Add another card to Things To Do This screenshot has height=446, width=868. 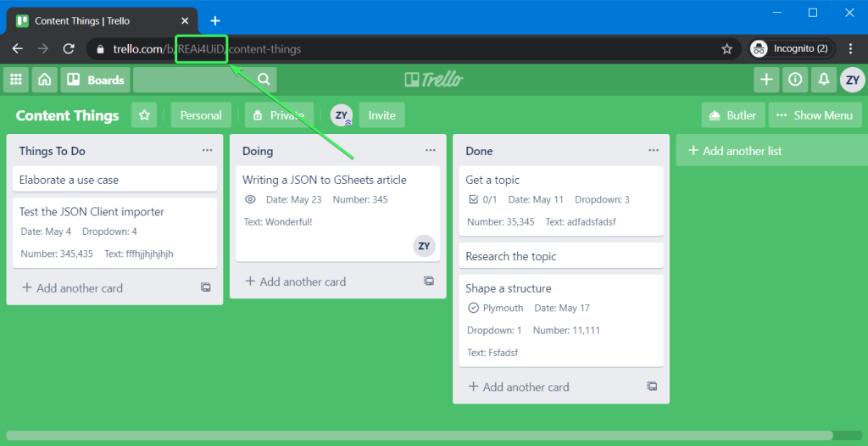(x=72, y=288)
